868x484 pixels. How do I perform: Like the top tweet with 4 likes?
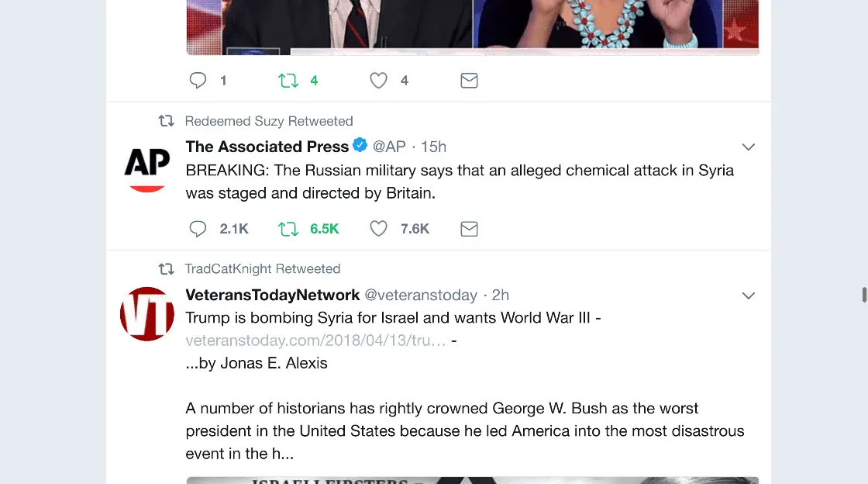point(378,81)
